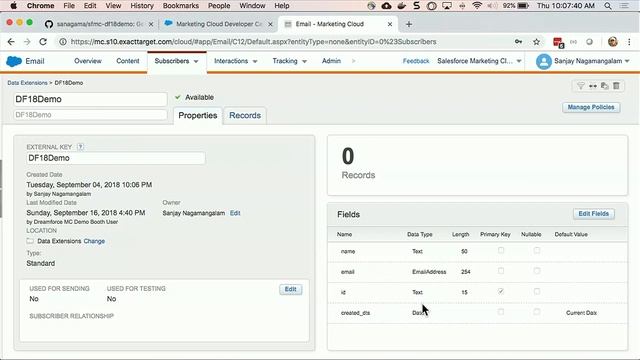Click the browser back arrow
The width and height of the screenshot is (640, 360).
point(11,42)
